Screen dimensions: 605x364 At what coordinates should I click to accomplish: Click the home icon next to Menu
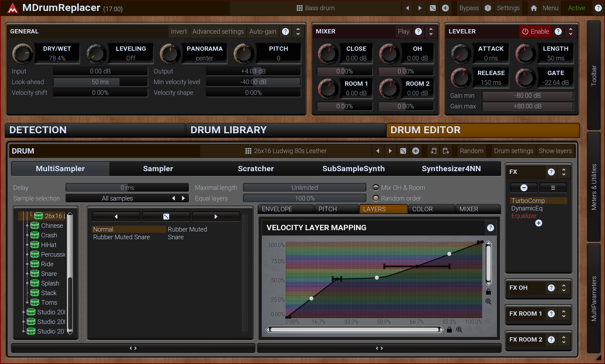[x=534, y=8]
